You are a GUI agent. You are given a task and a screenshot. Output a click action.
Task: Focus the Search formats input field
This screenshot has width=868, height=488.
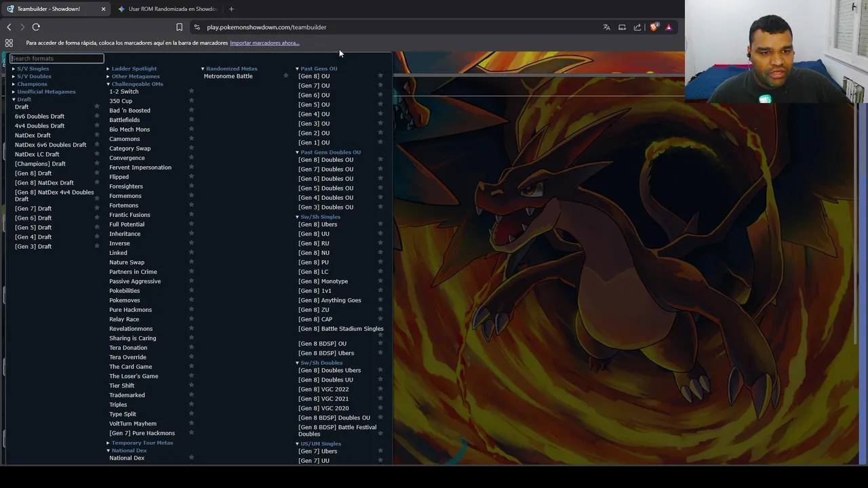click(x=57, y=58)
